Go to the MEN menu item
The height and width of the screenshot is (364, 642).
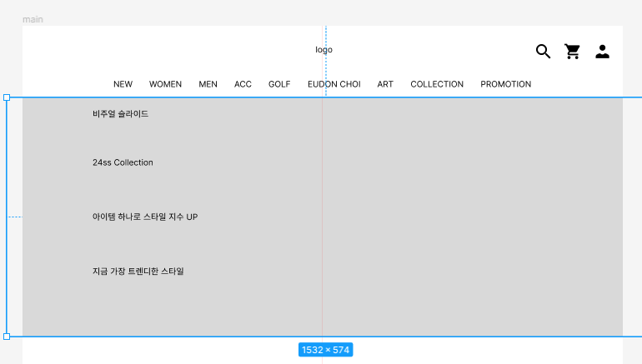coord(208,84)
